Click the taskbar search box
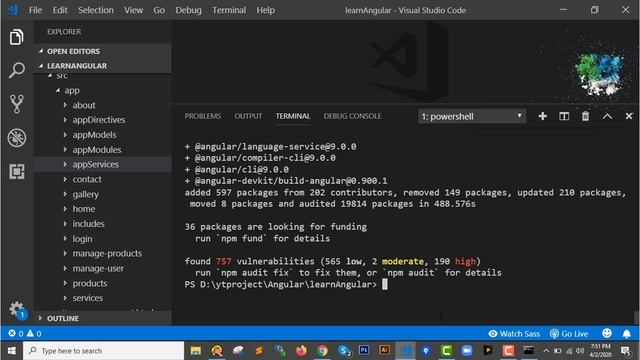Screen dimensions: 640x360 [104, 351]
